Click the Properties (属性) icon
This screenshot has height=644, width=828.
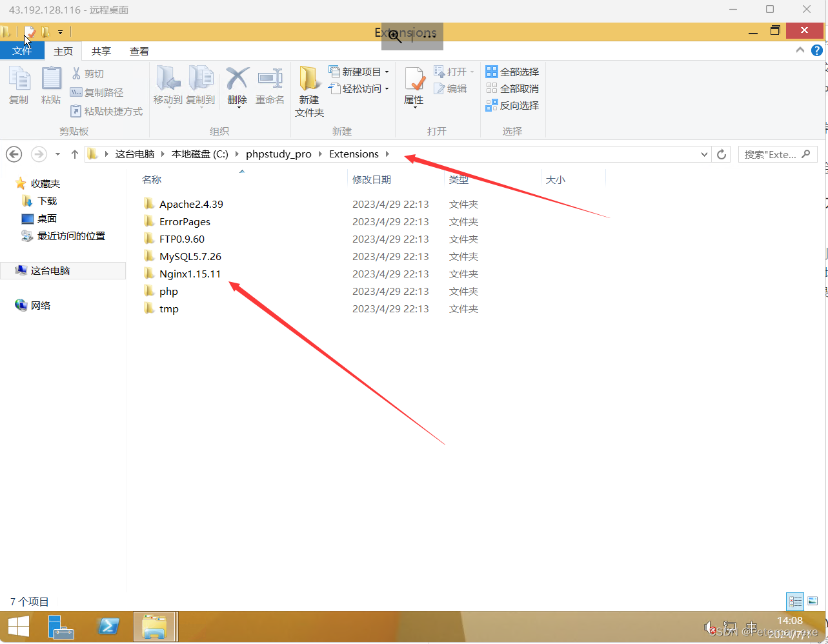[x=414, y=79]
